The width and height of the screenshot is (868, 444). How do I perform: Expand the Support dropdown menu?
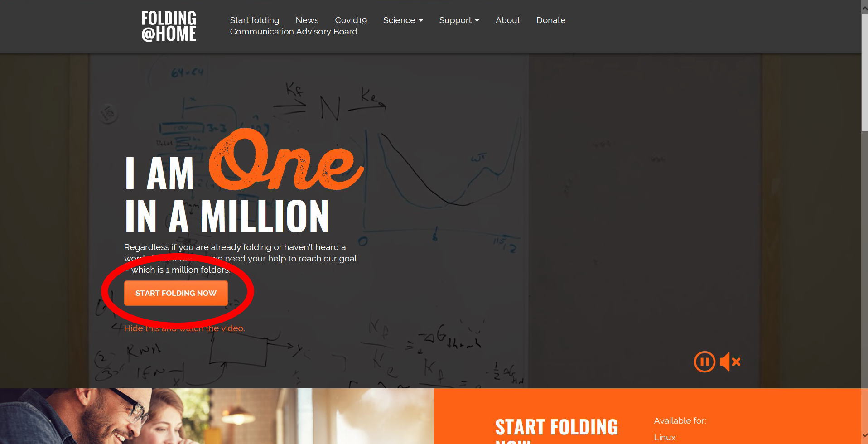(x=459, y=20)
